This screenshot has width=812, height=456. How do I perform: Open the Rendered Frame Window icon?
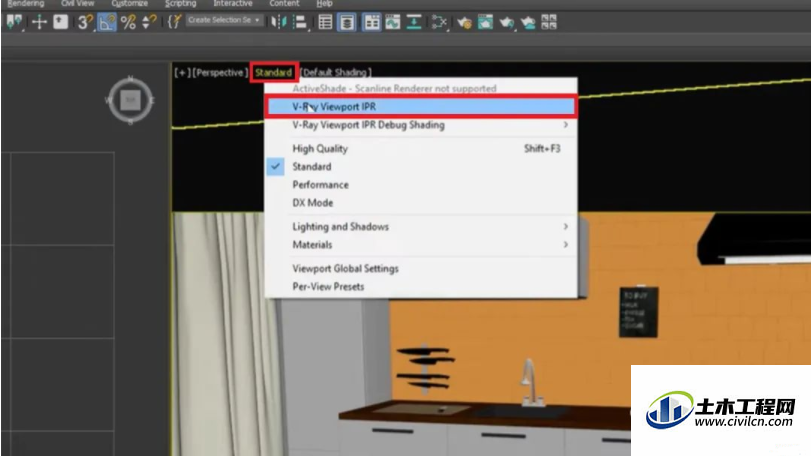(485, 22)
